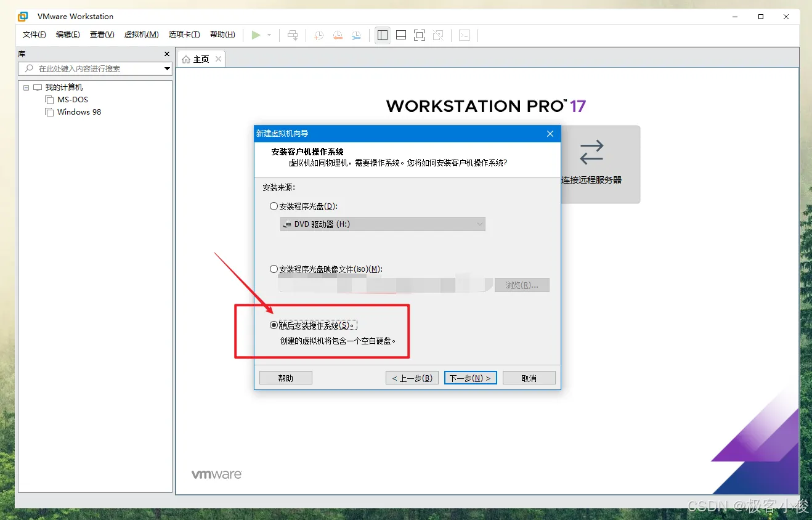The width and height of the screenshot is (812, 520).
Task: Click the library search magnifier icon
Action: pyautogui.click(x=29, y=68)
